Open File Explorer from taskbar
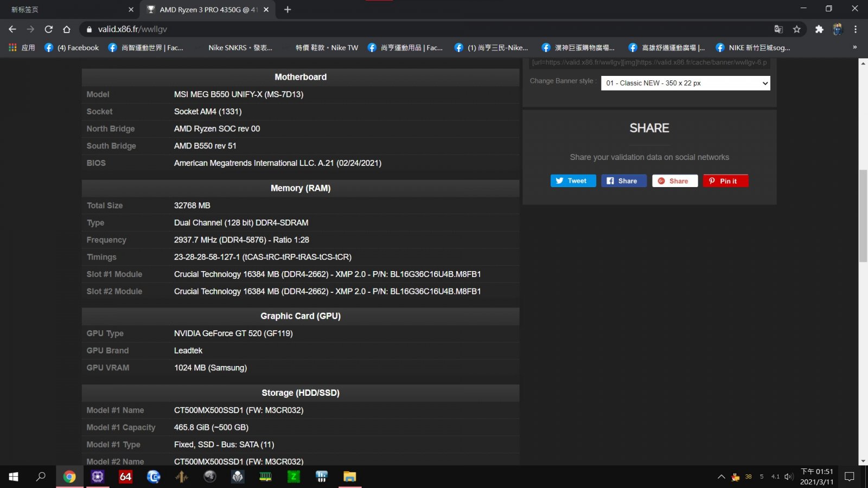 tap(349, 477)
